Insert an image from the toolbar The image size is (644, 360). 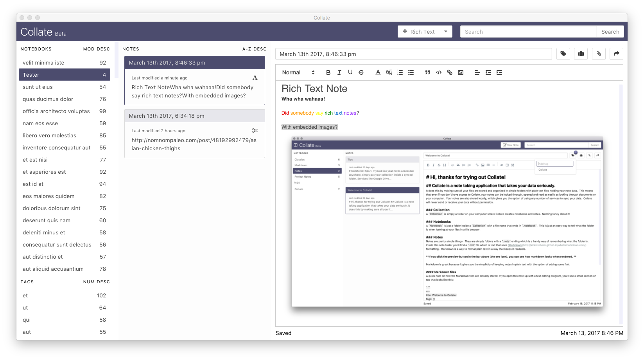click(x=460, y=72)
